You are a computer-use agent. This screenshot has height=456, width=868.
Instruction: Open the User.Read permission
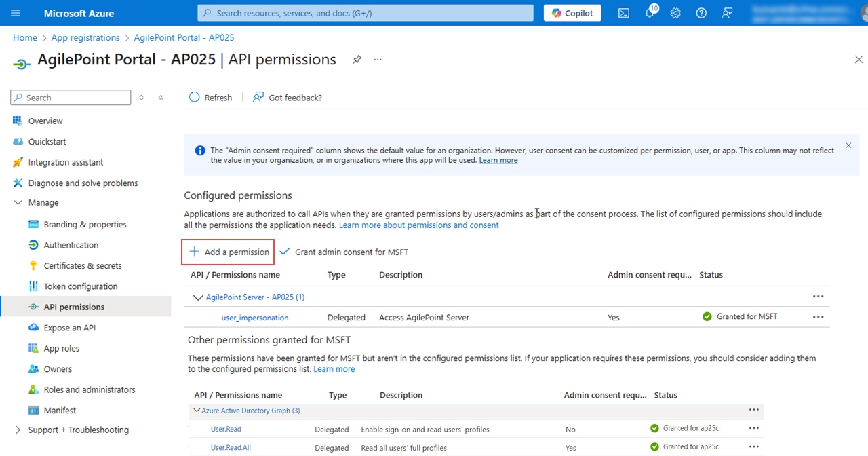click(226, 430)
